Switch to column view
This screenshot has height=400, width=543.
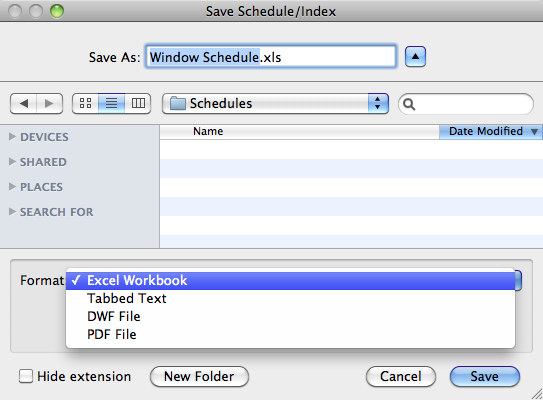pyautogui.click(x=138, y=103)
